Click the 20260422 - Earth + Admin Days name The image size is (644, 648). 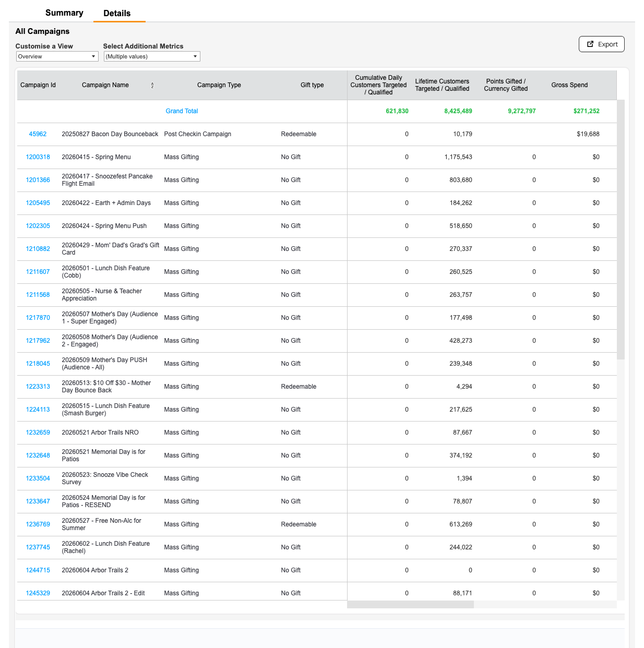(x=106, y=203)
